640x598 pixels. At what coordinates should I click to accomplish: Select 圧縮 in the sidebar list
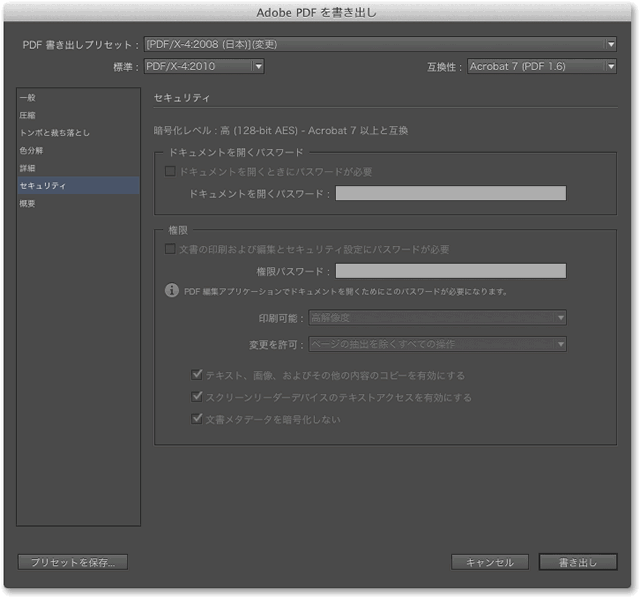tap(28, 116)
